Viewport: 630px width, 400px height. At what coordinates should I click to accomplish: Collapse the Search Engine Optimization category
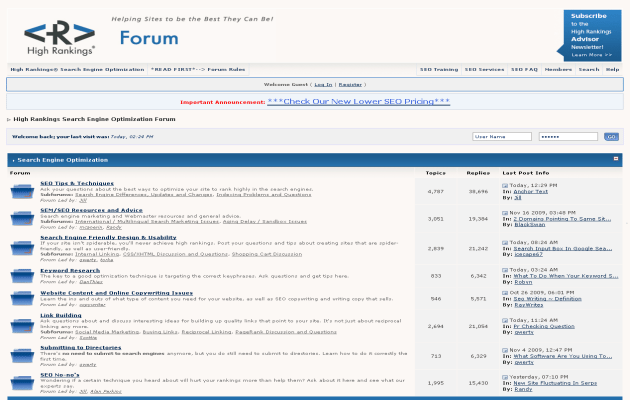616,159
